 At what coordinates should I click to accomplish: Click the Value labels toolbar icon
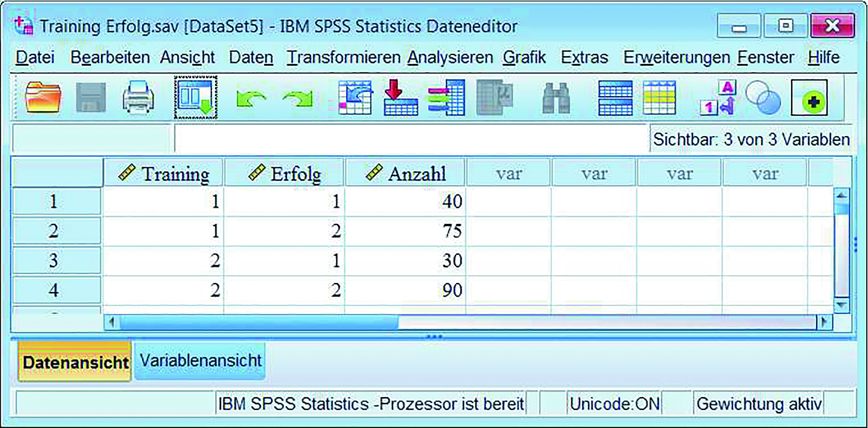(717, 98)
